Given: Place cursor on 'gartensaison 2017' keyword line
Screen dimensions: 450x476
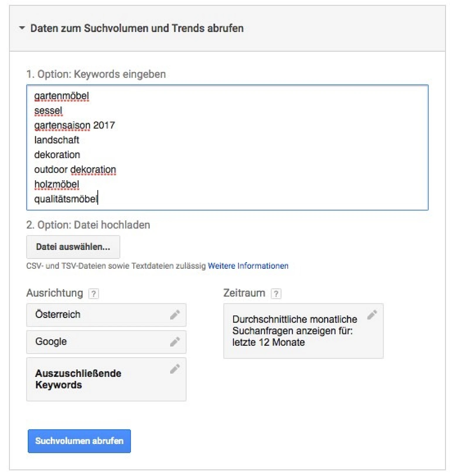Looking at the screenshot, I should tap(75, 126).
